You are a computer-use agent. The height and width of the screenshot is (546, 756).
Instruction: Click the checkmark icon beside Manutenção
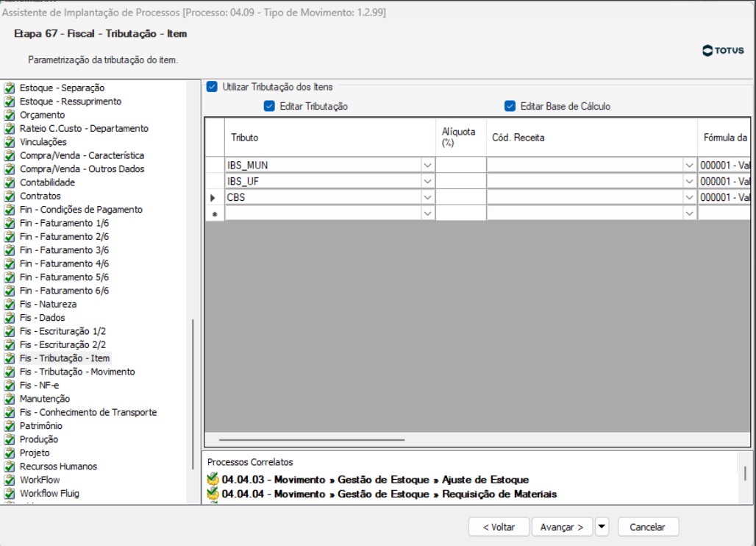(10, 399)
